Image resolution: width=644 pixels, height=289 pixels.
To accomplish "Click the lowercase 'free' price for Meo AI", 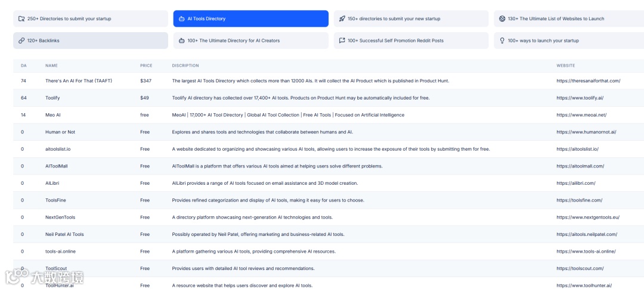I will coord(144,115).
